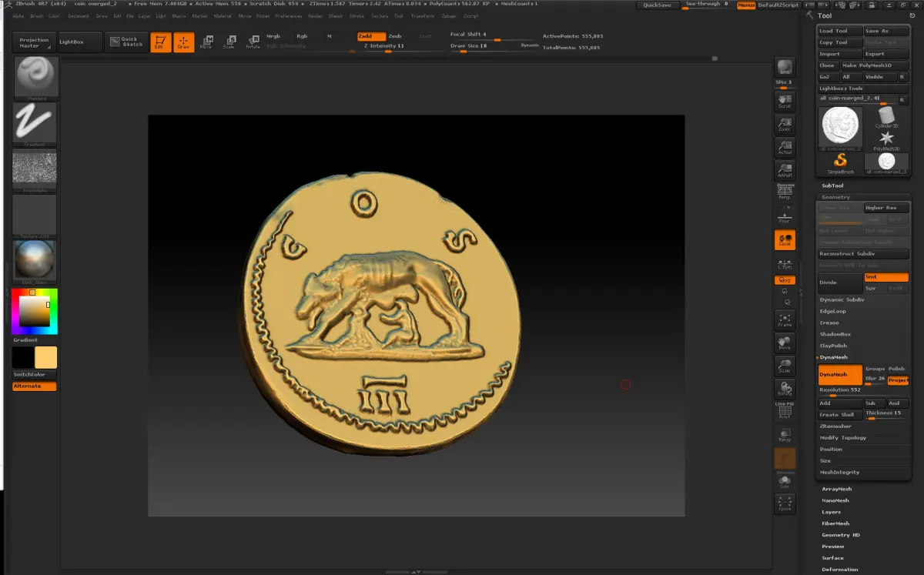
Task: Click the Scroll hand icon
Action: click(785, 101)
